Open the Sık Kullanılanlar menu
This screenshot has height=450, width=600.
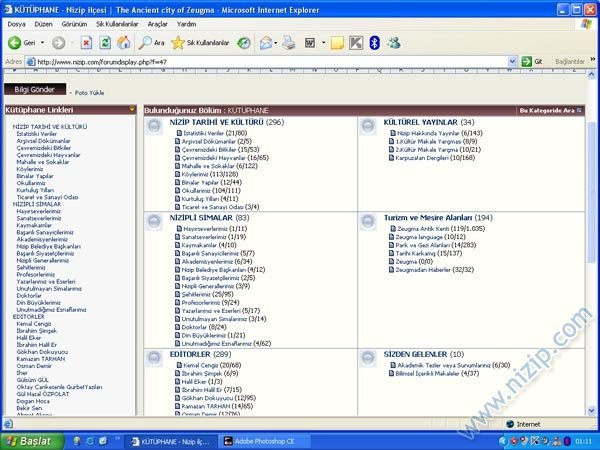click(117, 24)
